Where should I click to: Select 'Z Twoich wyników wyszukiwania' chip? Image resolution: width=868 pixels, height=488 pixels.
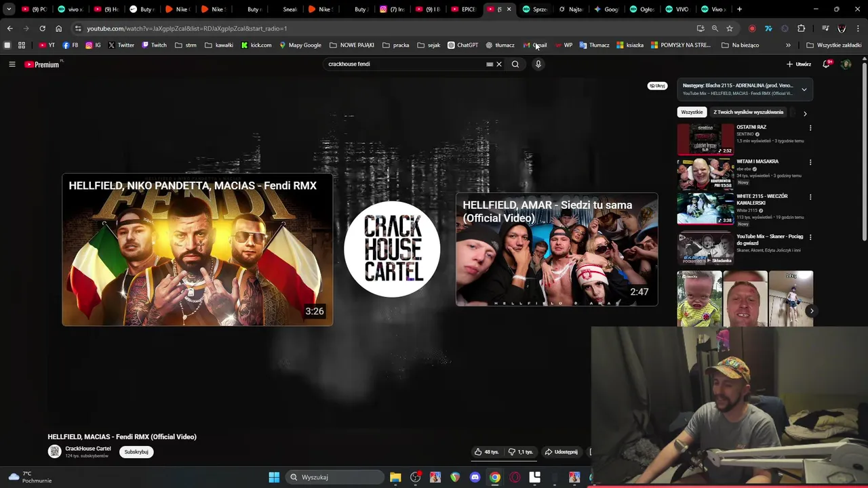[x=748, y=113]
